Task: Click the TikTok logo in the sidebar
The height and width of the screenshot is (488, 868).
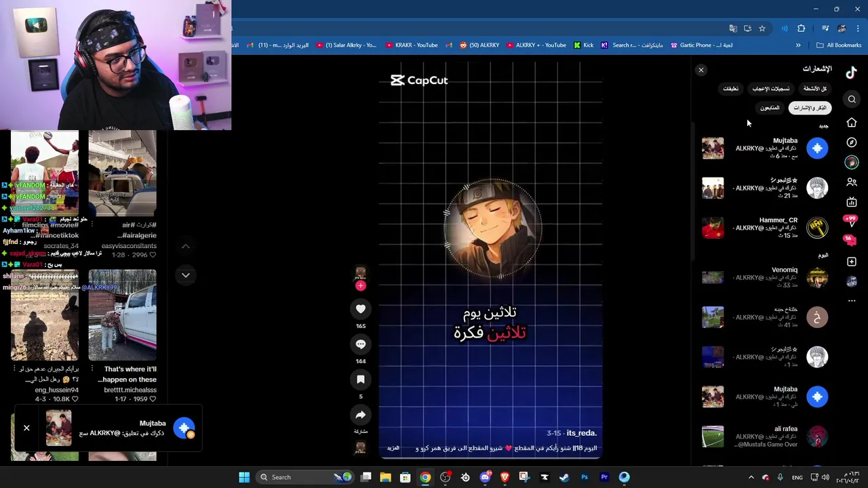Action: 852,72
